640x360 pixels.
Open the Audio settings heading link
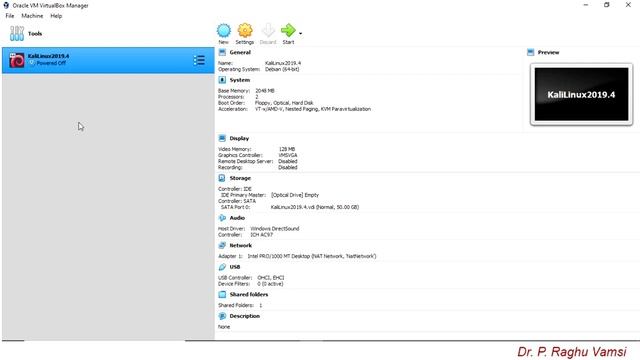point(237,218)
